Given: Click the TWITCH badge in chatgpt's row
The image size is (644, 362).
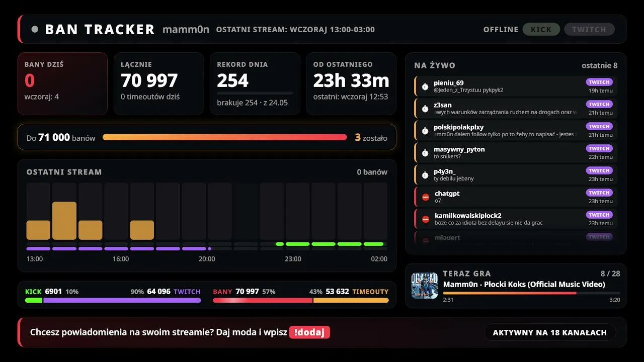Looking at the screenshot, I should pos(599,193).
